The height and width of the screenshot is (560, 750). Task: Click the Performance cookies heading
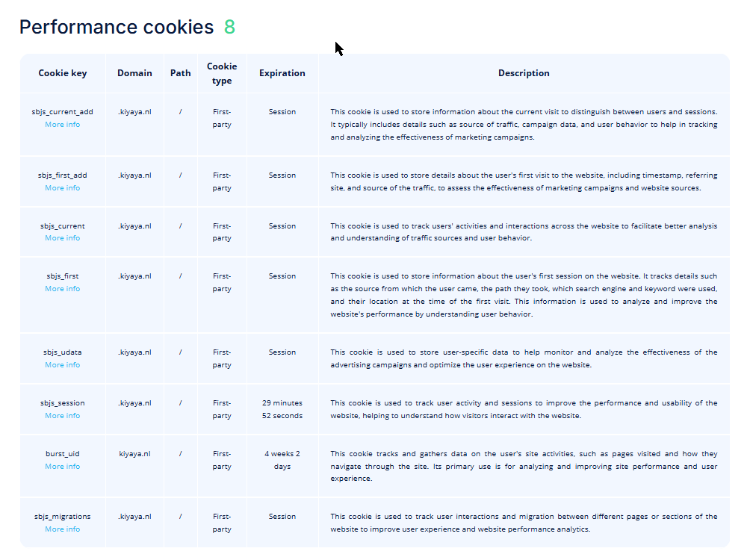pos(117,27)
